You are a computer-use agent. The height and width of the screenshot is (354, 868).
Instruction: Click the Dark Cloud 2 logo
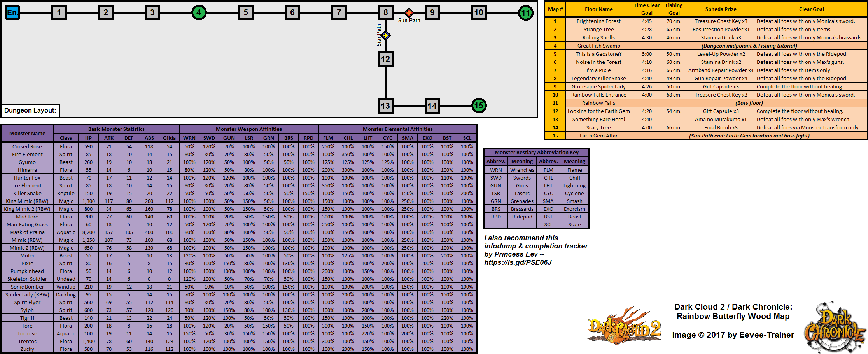click(x=623, y=326)
